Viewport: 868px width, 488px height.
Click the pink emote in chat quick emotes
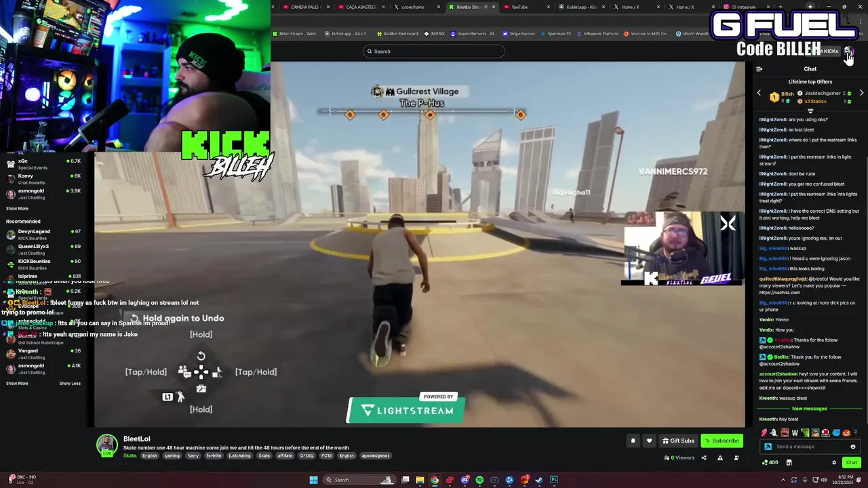click(x=764, y=432)
